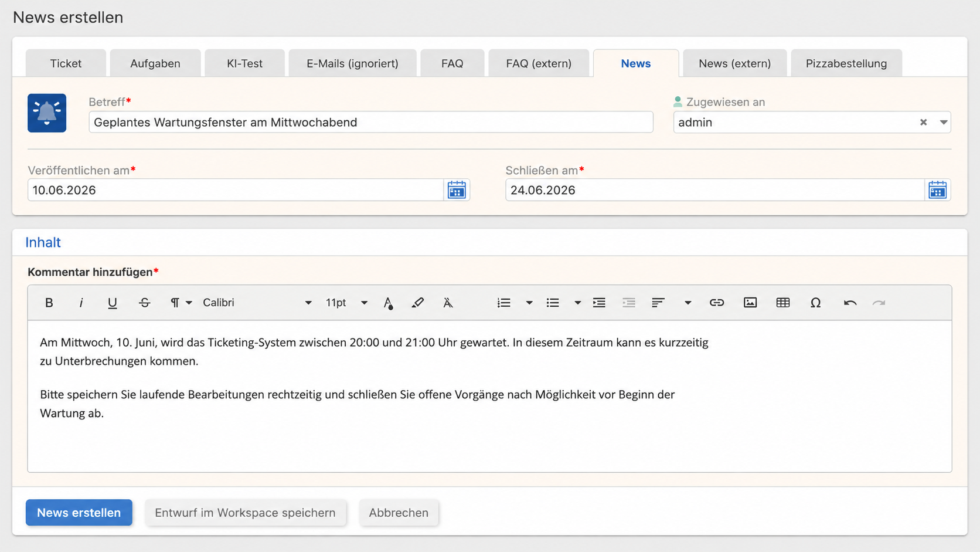980x552 pixels.
Task: Switch to the Ticket tab
Action: [x=66, y=63]
